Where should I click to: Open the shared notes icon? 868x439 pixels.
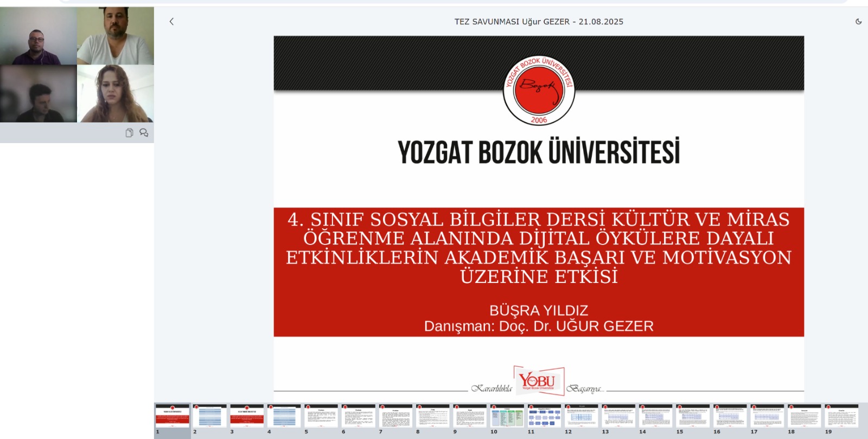coord(129,133)
